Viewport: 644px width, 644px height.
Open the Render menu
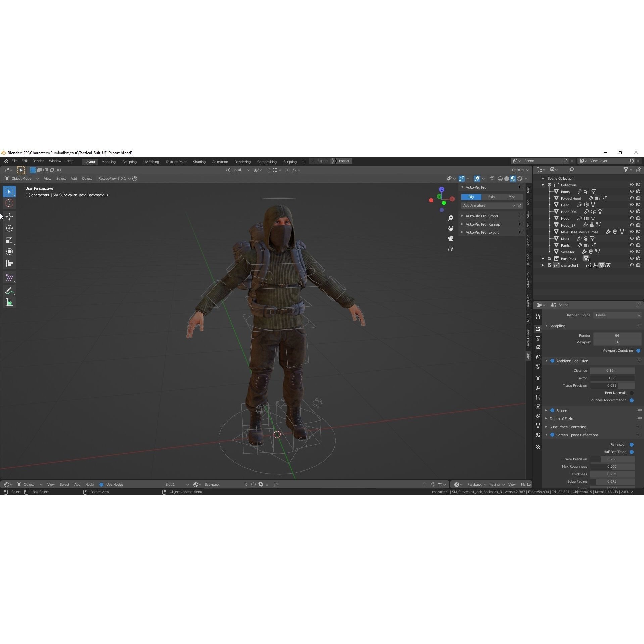(38, 161)
